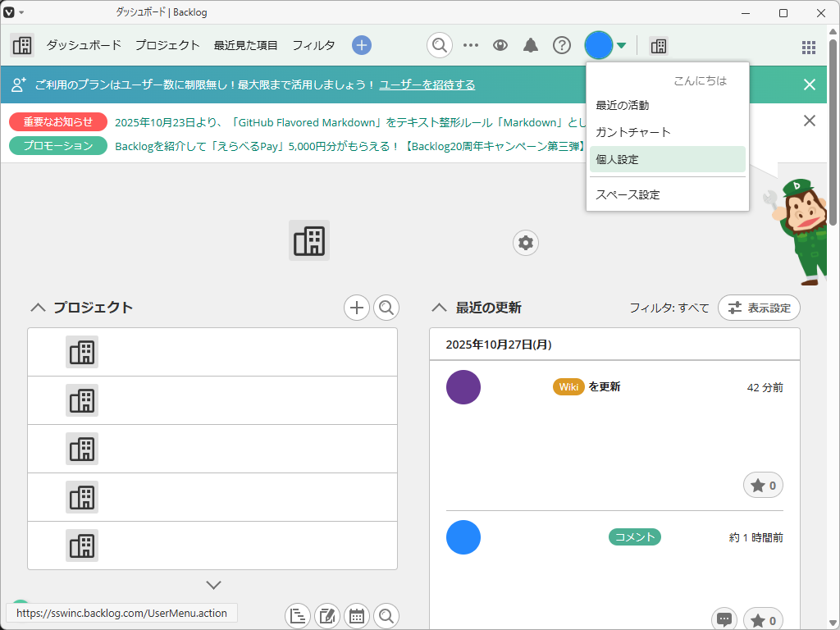Screen dimensions: 840x630
Task: Click the blue avatar in recent updates
Action: tap(463, 537)
